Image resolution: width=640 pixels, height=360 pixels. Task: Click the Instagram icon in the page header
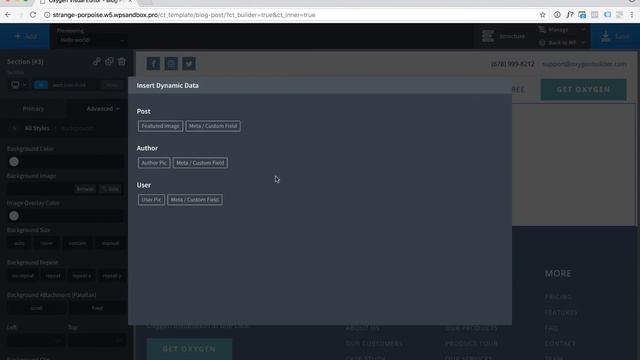pos(171,64)
